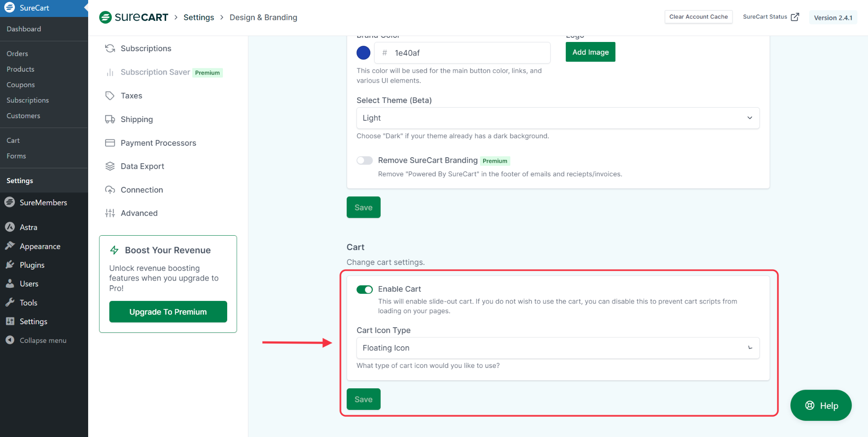Click the SureCart Status external link icon
The width and height of the screenshot is (868, 437).
(x=795, y=17)
